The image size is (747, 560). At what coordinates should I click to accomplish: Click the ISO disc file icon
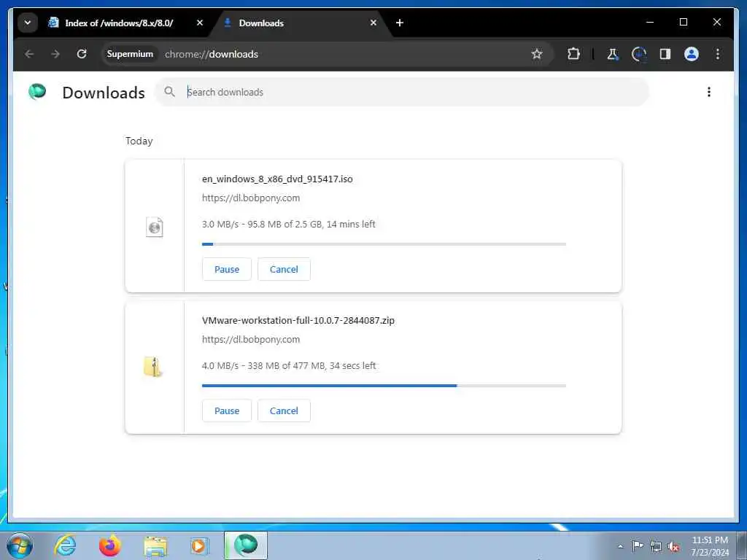(155, 227)
